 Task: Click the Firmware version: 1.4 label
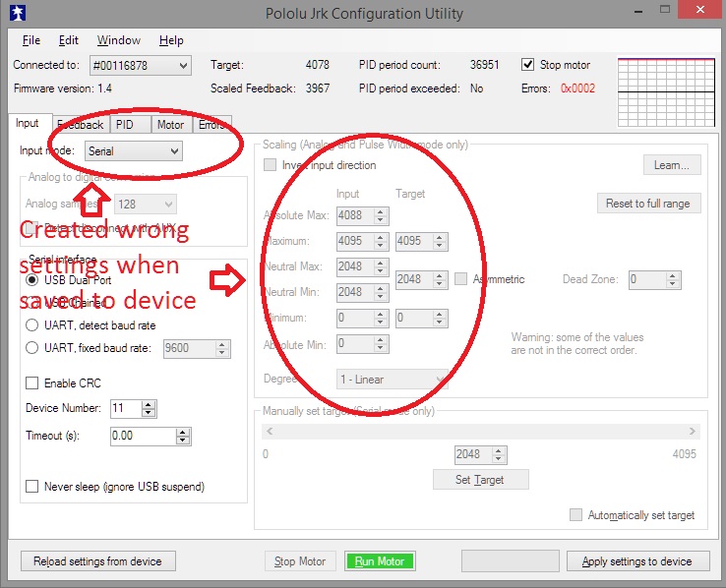[x=63, y=88]
